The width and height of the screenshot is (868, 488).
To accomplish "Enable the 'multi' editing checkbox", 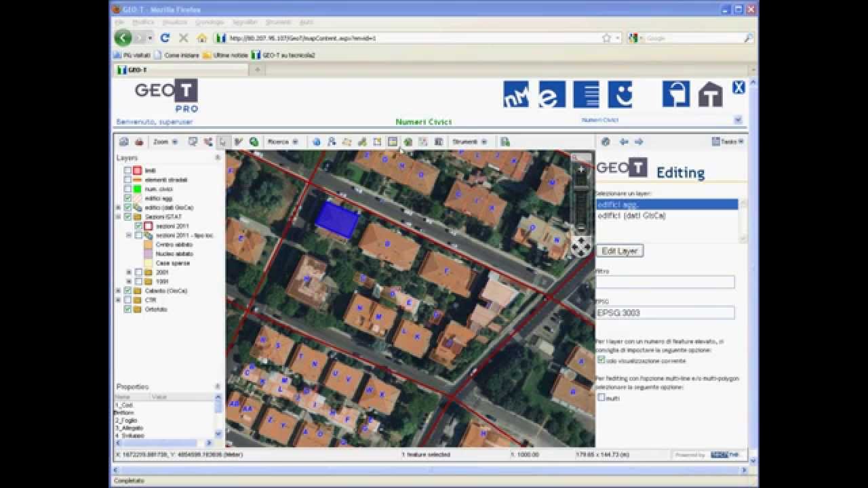I will pyautogui.click(x=601, y=397).
